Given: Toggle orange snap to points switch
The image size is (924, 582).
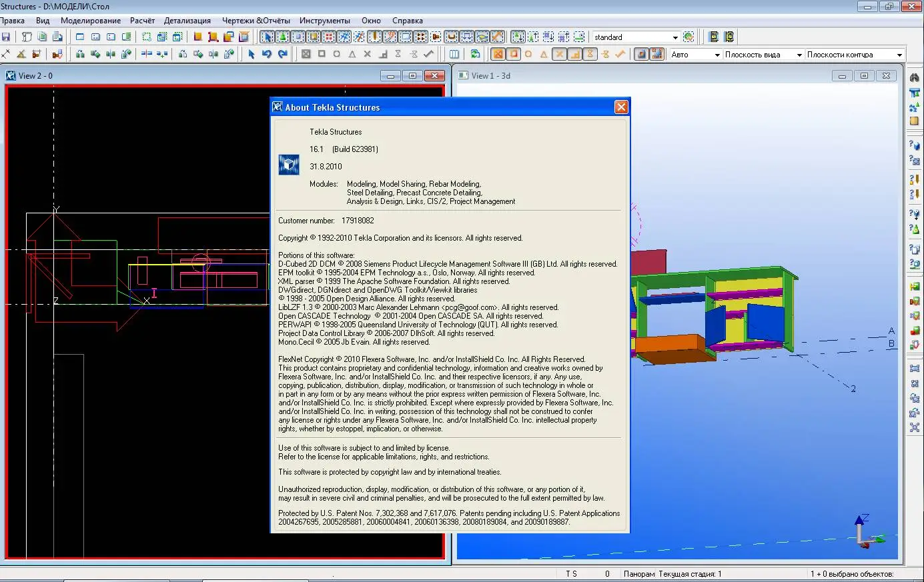Looking at the screenshot, I should 498,54.
